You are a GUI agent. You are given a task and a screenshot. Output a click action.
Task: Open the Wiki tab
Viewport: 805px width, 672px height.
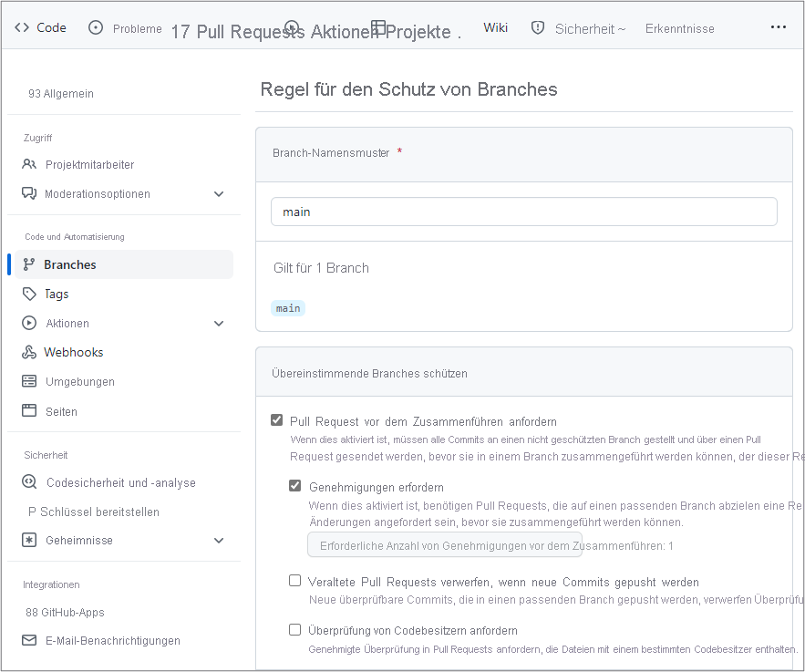point(495,27)
